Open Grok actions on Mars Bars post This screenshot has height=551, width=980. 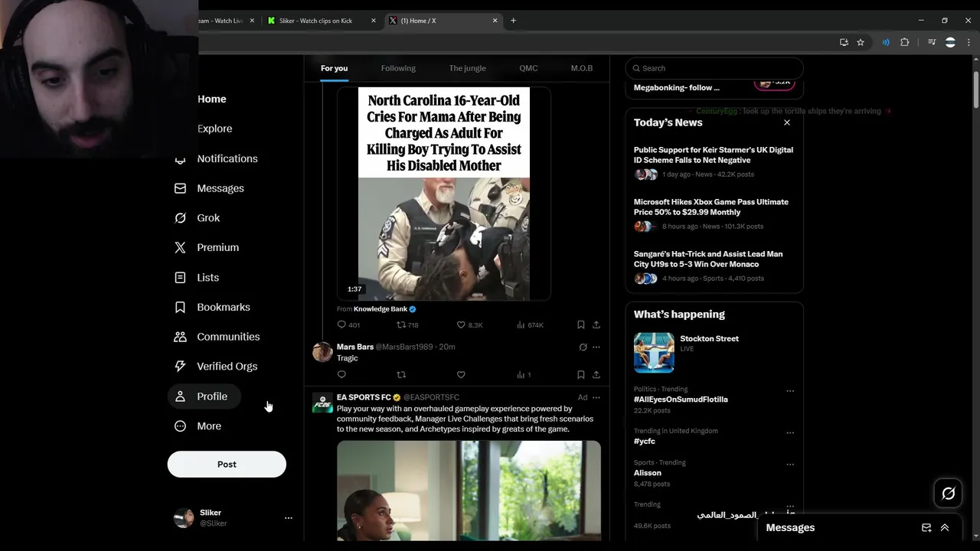tap(583, 347)
